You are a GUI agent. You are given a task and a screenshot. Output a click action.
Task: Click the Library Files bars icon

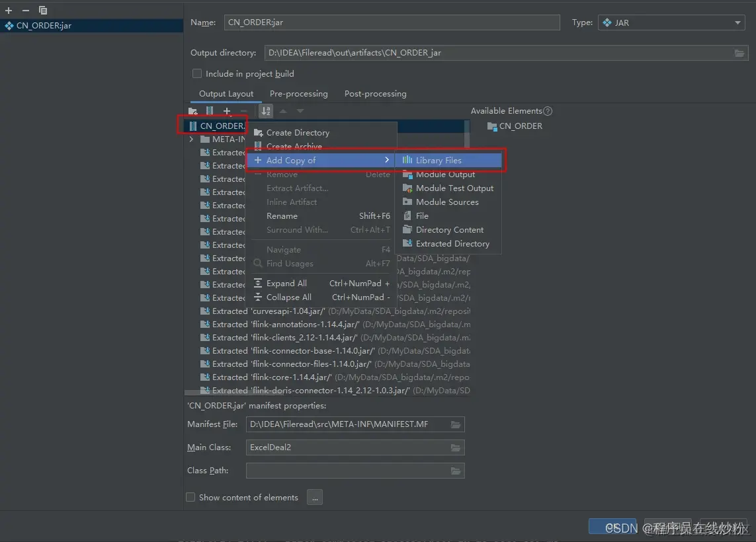pos(407,160)
